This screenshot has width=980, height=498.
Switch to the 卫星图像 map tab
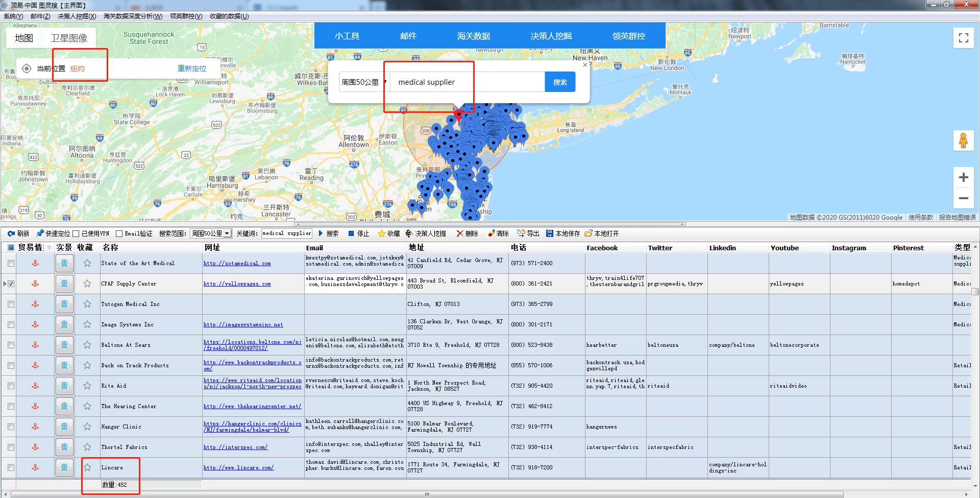point(69,38)
